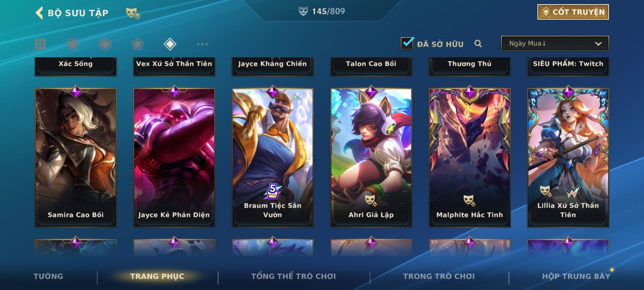This screenshot has width=644, height=290.
Task: Open the Hộp Trưng Bày tab
Action: coord(576,276)
